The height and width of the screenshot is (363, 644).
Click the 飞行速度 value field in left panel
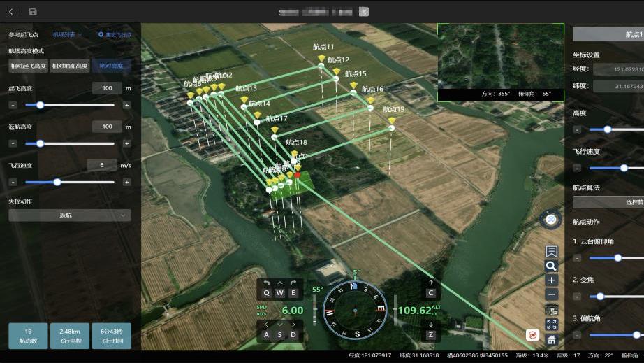click(102, 165)
